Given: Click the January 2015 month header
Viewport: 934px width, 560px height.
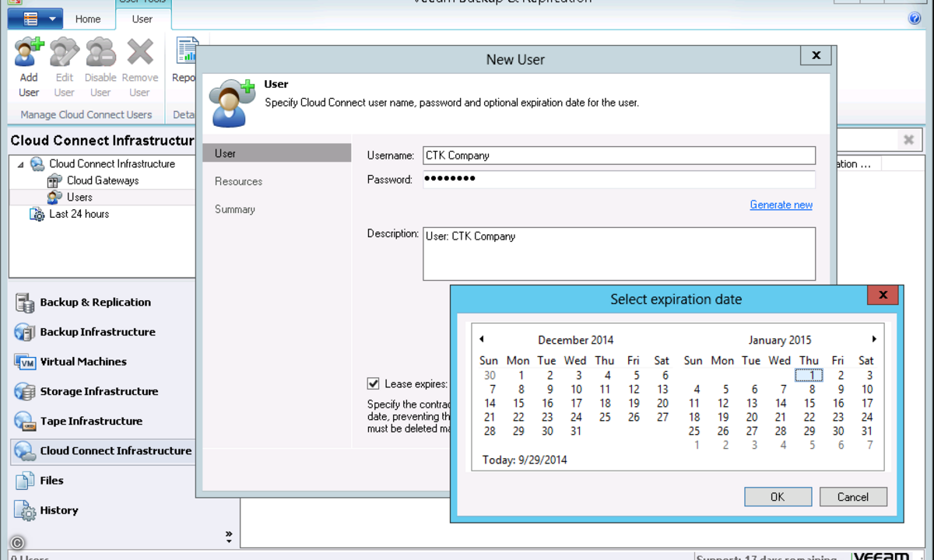Looking at the screenshot, I should (x=780, y=340).
